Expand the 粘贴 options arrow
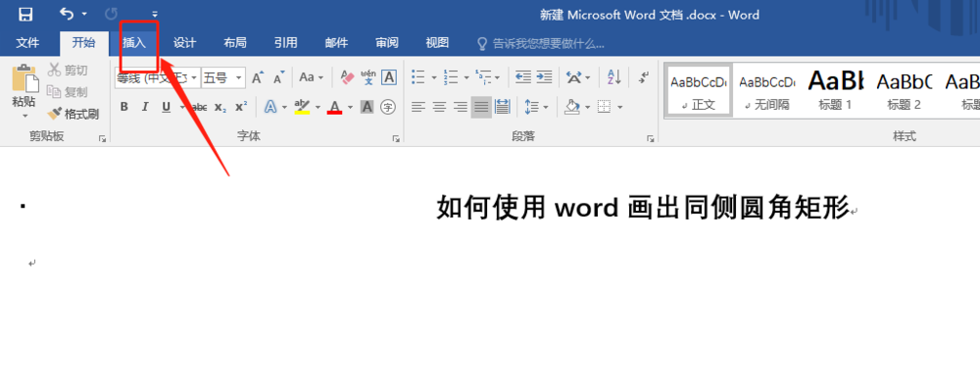Image resolution: width=980 pixels, height=388 pixels. (x=25, y=116)
